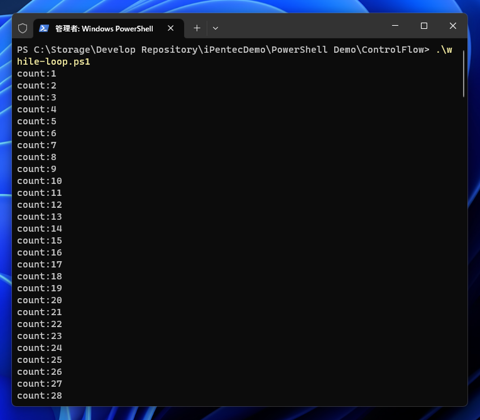Open a new tab with the plus button

coord(197,28)
